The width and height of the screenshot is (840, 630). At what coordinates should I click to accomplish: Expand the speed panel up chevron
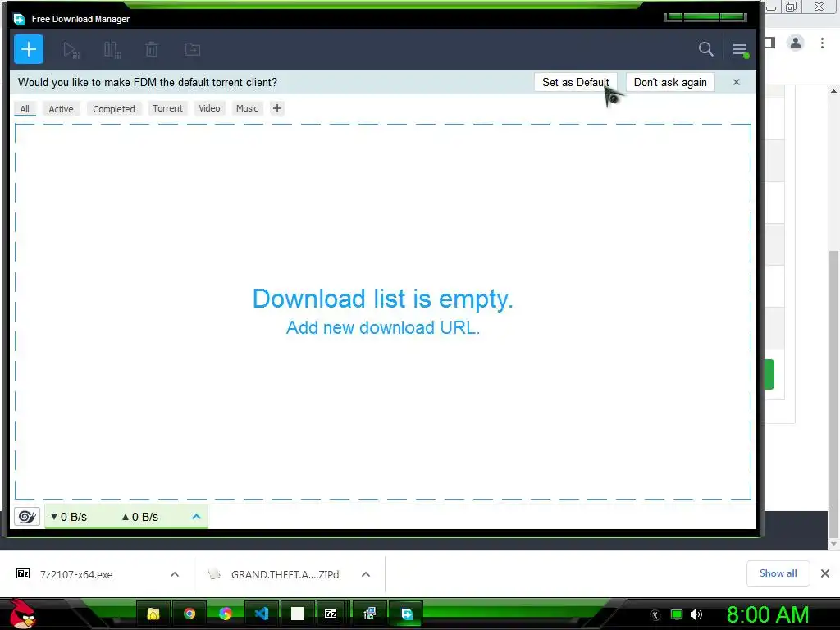tap(196, 517)
